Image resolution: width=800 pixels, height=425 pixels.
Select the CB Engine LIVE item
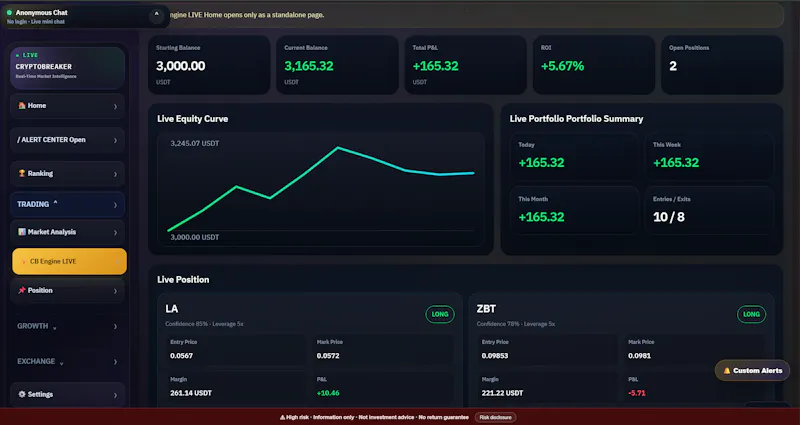pyautogui.click(x=69, y=261)
